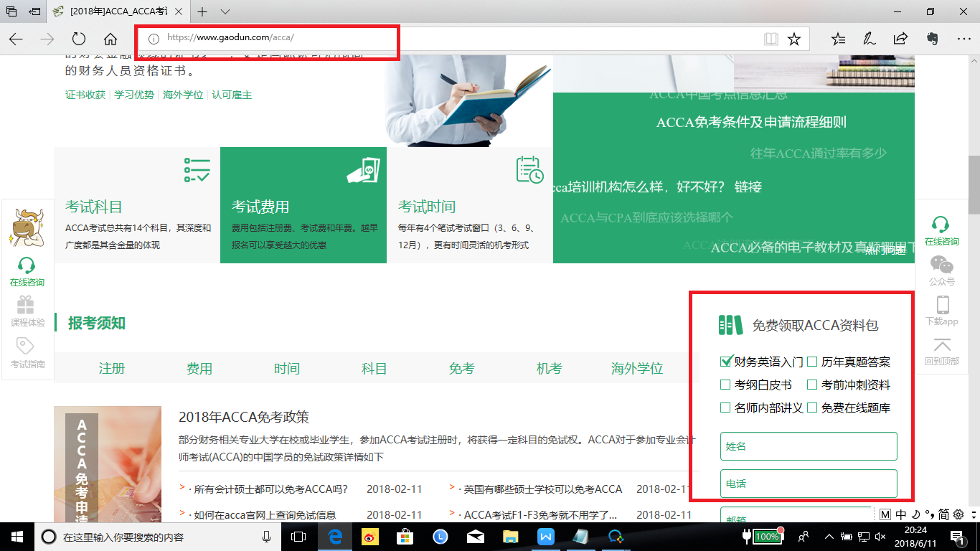
Task: Jump back up with 回到顶部 icon
Action: point(942,345)
